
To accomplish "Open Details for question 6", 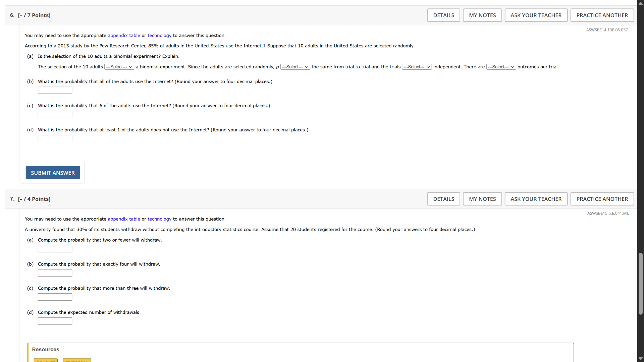I will [443, 15].
